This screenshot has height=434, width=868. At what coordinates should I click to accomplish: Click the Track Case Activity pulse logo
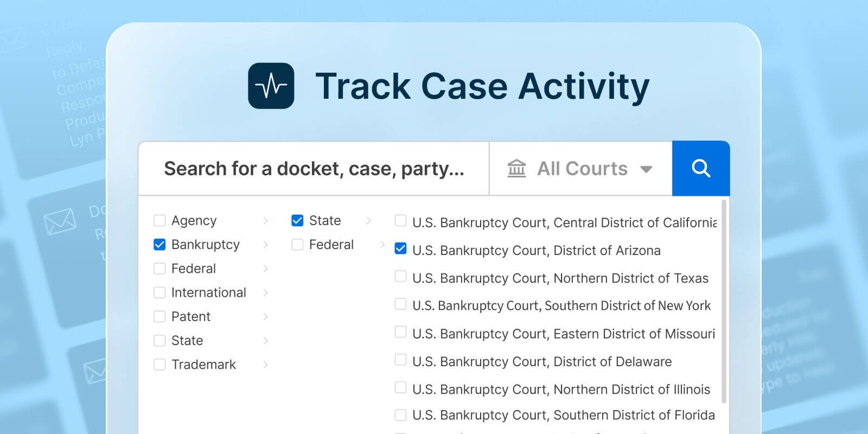pyautogui.click(x=271, y=86)
